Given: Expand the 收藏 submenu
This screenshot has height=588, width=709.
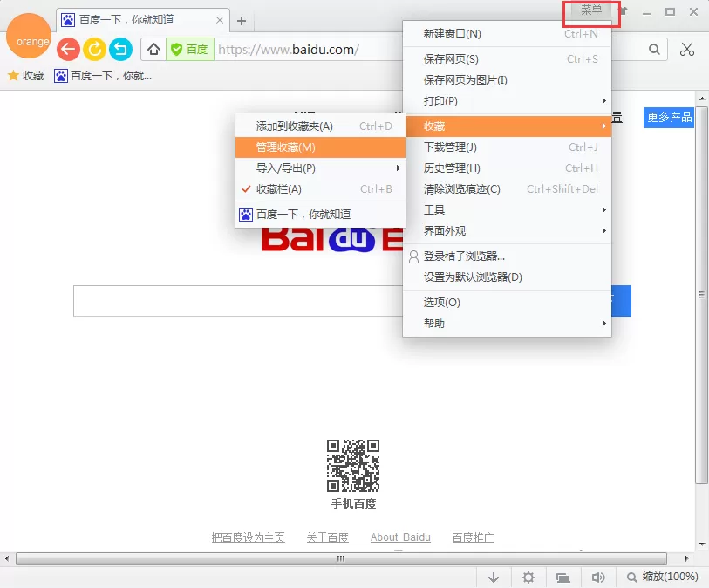Looking at the screenshot, I should pos(507,126).
